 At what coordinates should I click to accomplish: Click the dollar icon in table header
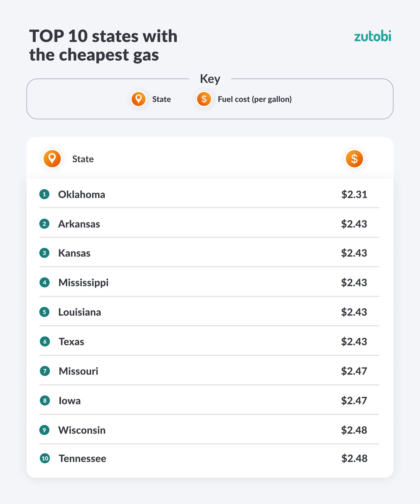(354, 159)
